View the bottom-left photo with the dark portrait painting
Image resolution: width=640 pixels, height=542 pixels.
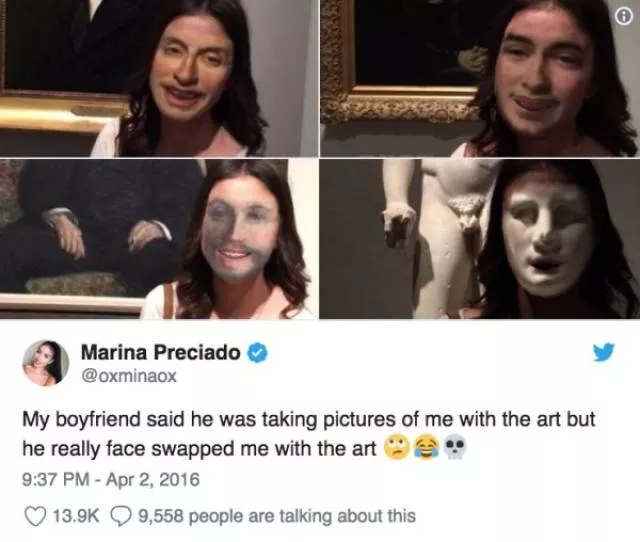tap(159, 239)
